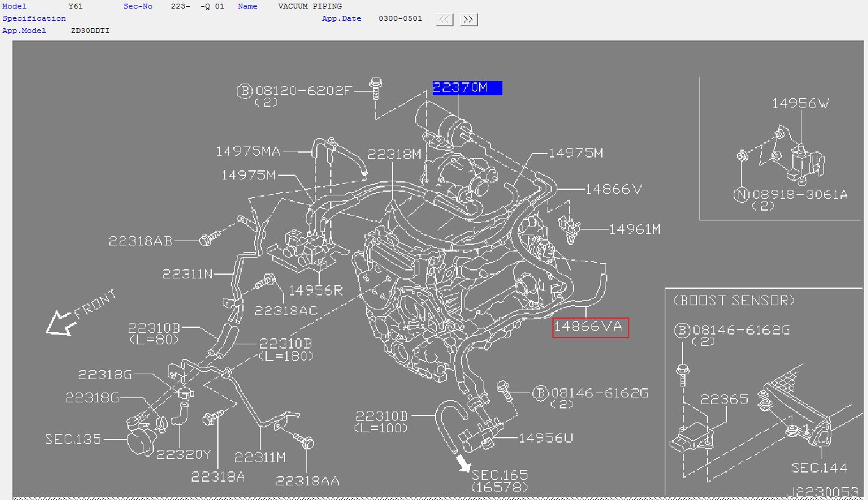Click part number 14961M
The image size is (868, 500).
tap(635, 229)
